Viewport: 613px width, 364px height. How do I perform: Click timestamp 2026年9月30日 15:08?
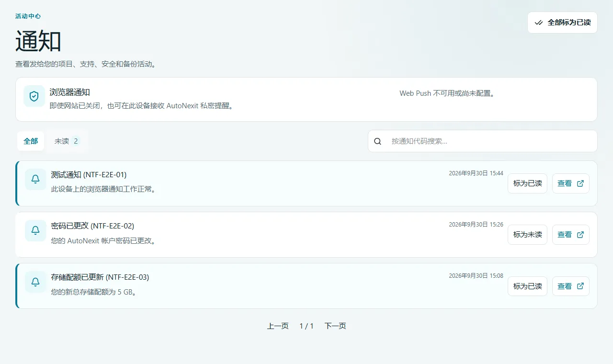point(476,276)
